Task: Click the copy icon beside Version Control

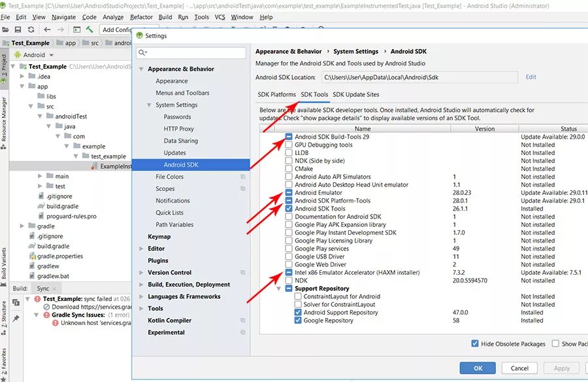Action: 243,272
